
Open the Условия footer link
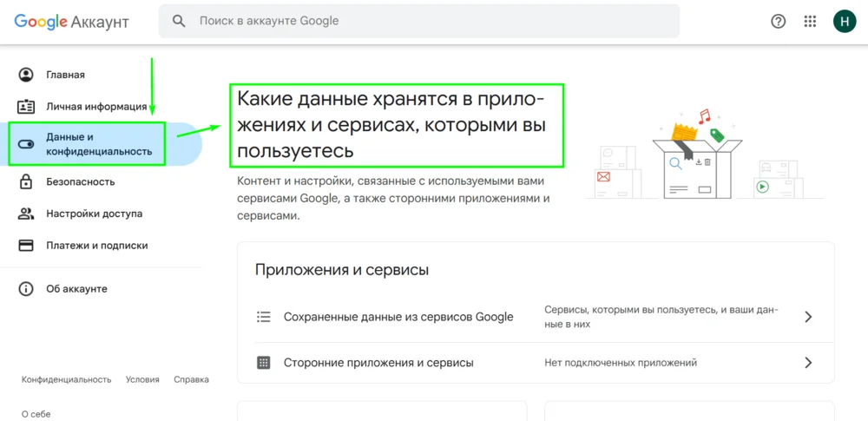coord(142,379)
